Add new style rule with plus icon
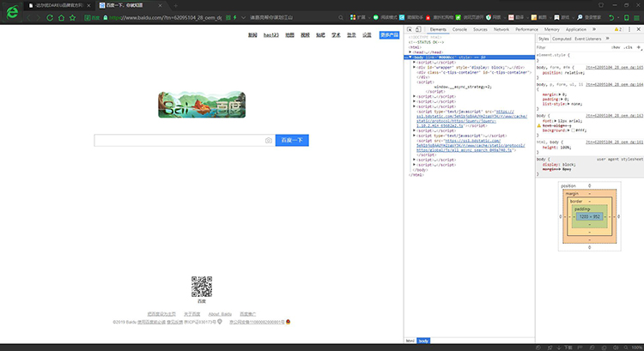Image resolution: width=644 pixels, height=351 pixels. pos(639,47)
